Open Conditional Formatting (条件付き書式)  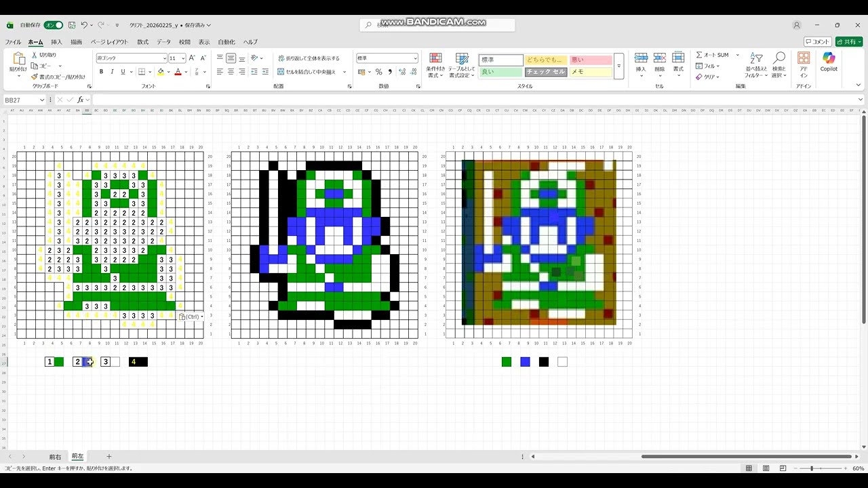435,66
